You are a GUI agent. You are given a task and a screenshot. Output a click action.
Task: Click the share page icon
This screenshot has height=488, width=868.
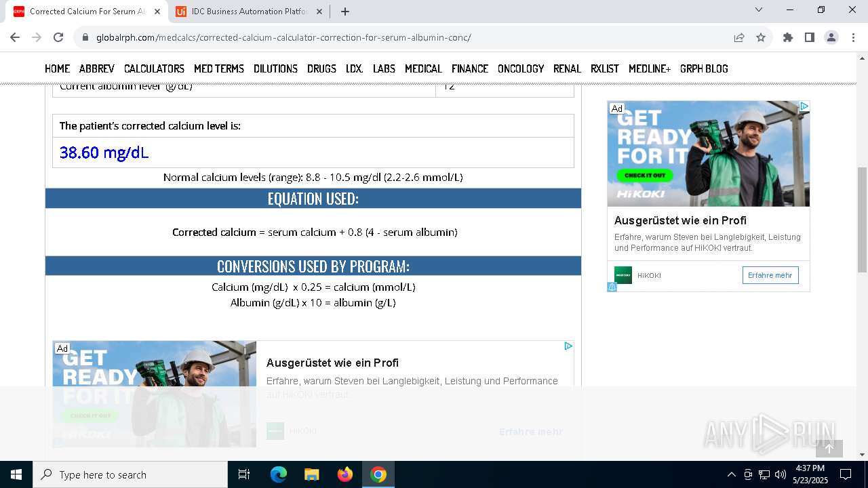pyautogui.click(x=739, y=37)
